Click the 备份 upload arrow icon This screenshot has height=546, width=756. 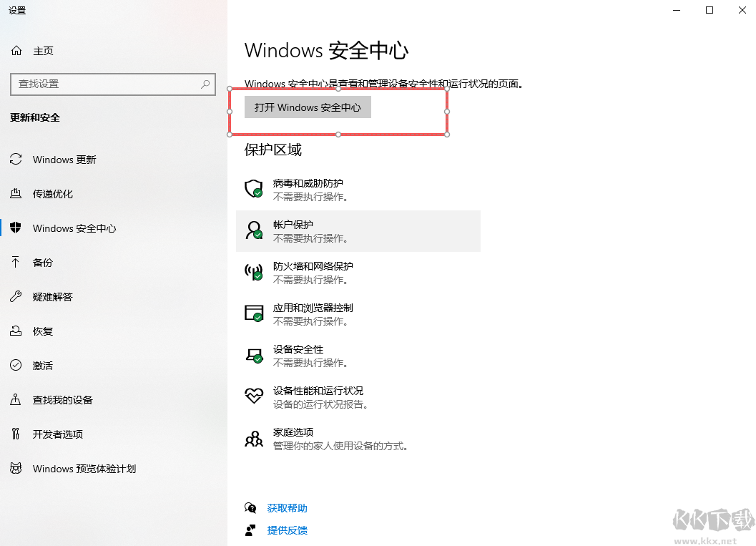click(x=16, y=262)
